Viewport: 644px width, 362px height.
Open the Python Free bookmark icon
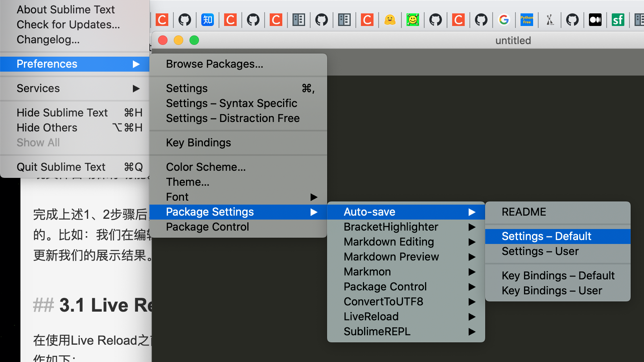point(526,20)
